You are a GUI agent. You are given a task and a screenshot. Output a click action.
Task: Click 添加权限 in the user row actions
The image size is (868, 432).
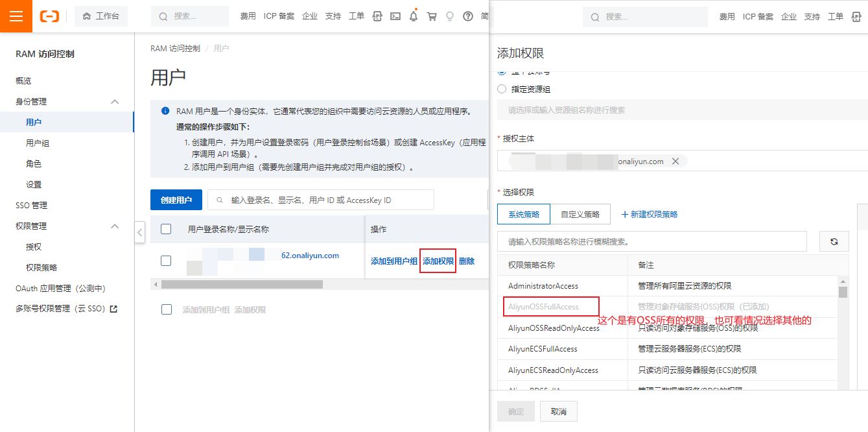pos(438,261)
